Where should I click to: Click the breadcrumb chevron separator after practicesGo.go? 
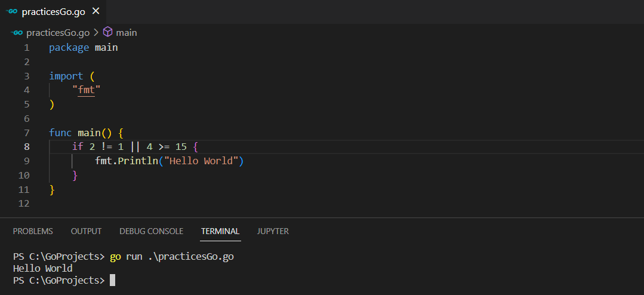tap(95, 32)
